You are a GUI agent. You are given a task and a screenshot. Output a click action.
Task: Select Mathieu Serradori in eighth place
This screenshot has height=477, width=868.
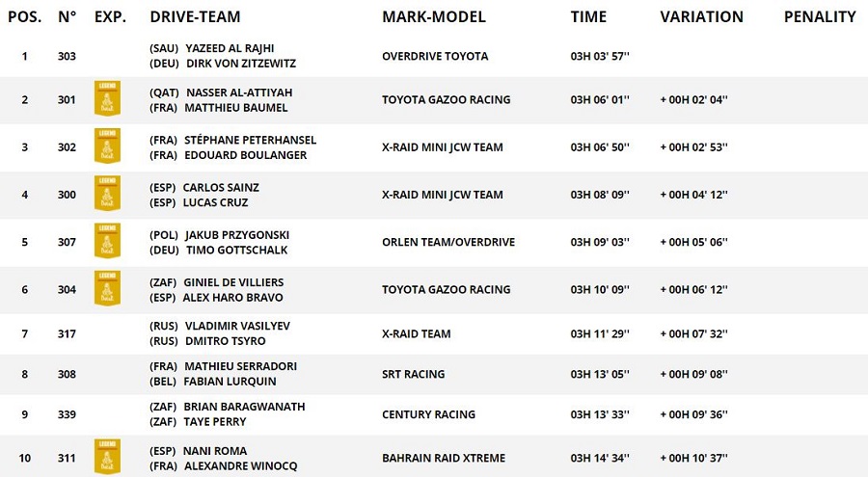click(240, 366)
